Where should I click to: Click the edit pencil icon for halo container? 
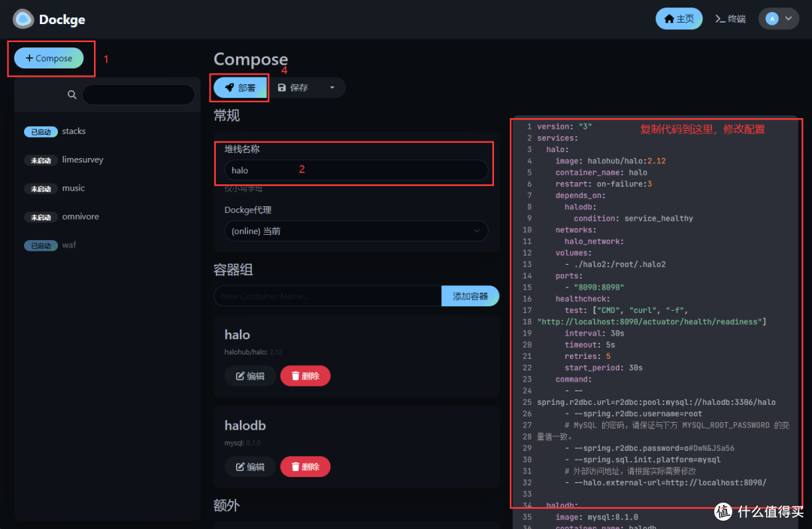pos(242,375)
